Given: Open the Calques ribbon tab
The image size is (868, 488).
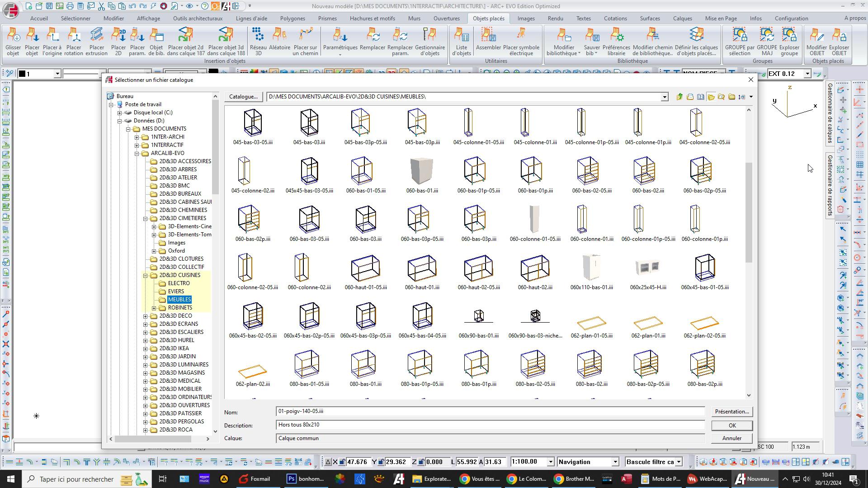Looking at the screenshot, I should [682, 19].
